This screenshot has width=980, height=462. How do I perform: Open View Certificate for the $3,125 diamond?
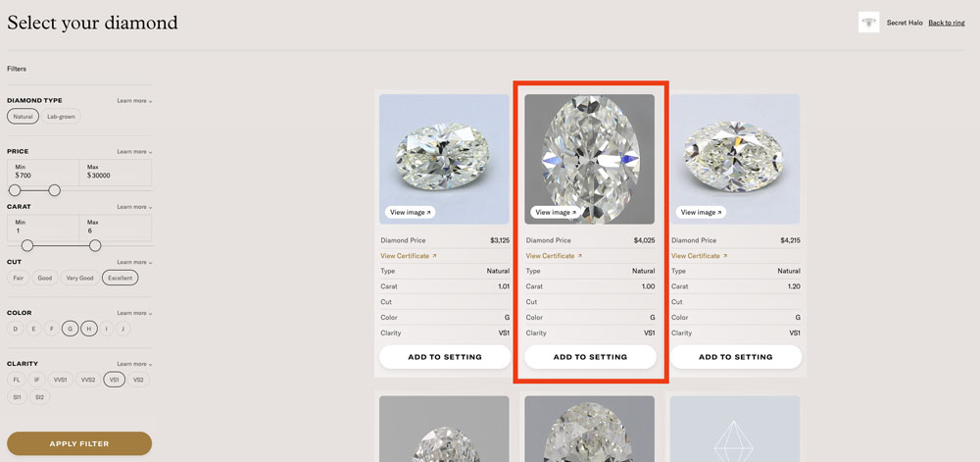409,256
